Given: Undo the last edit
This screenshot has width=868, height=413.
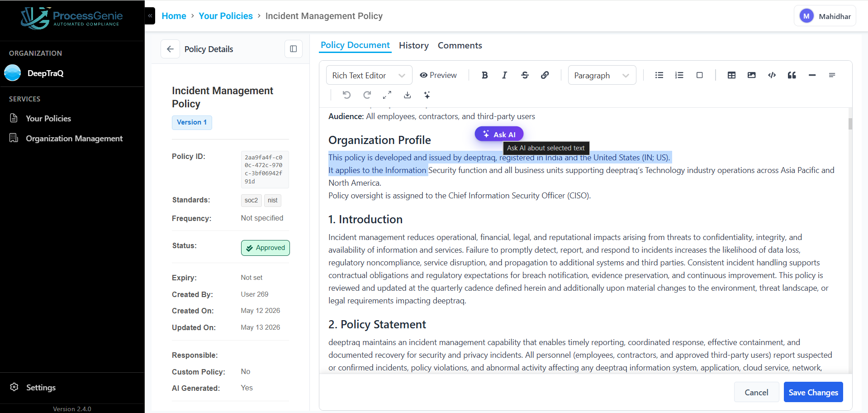Looking at the screenshot, I should point(346,95).
